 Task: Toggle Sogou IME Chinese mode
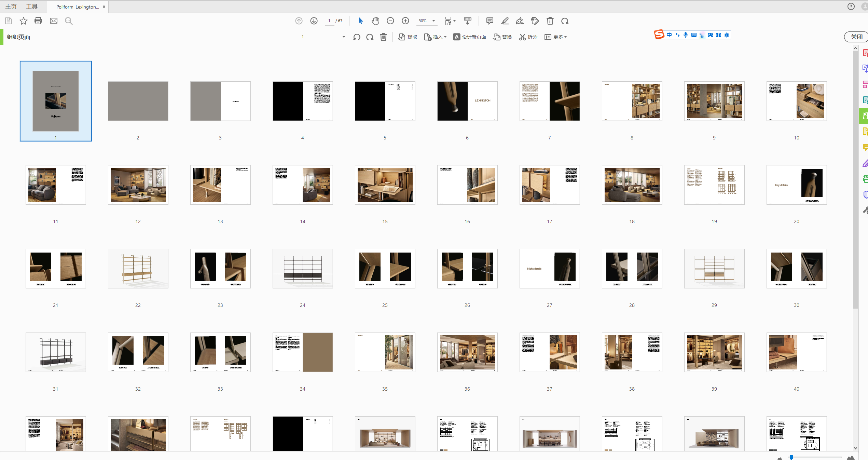[669, 35]
